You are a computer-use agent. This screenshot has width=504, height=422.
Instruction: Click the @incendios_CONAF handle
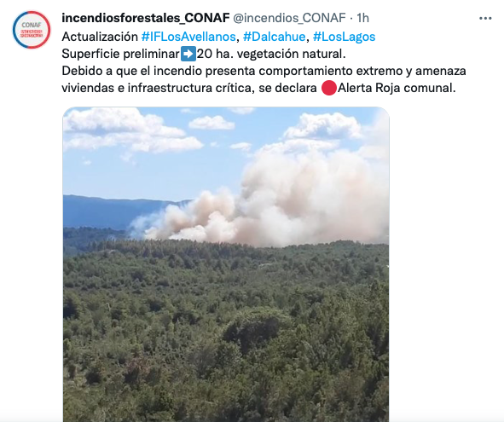pos(289,18)
